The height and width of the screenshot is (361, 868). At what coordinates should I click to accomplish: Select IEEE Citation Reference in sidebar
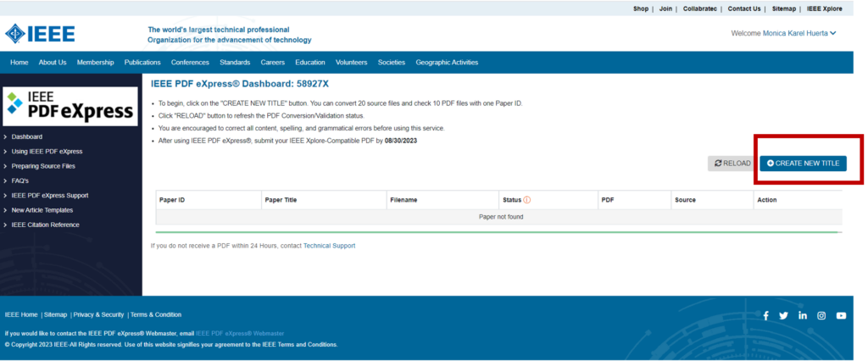(45, 225)
